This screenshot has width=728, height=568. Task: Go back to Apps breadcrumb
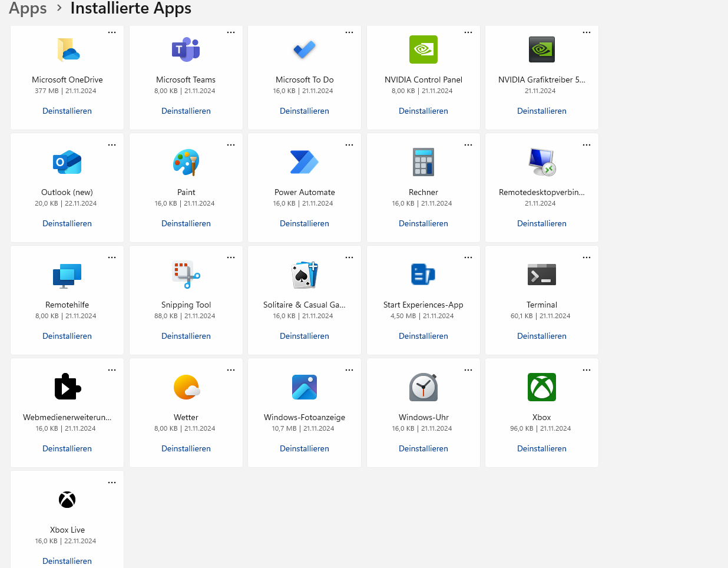coord(28,8)
